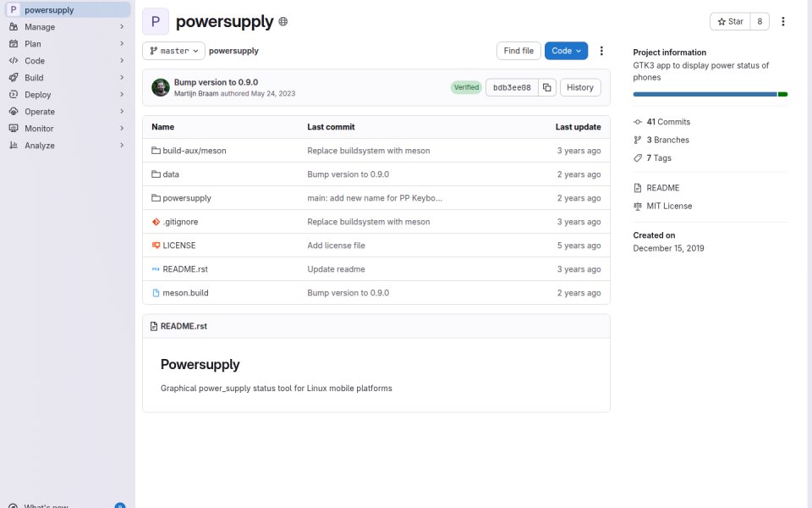Click the Verified signature badge
This screenshot has height=508, width=812.
pos(466,87)
